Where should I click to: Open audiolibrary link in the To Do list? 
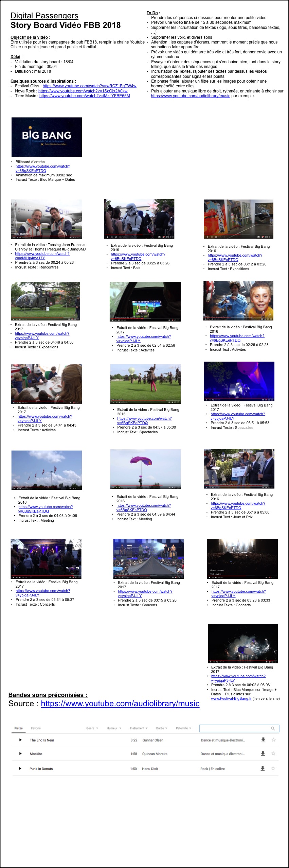[191, 96]
